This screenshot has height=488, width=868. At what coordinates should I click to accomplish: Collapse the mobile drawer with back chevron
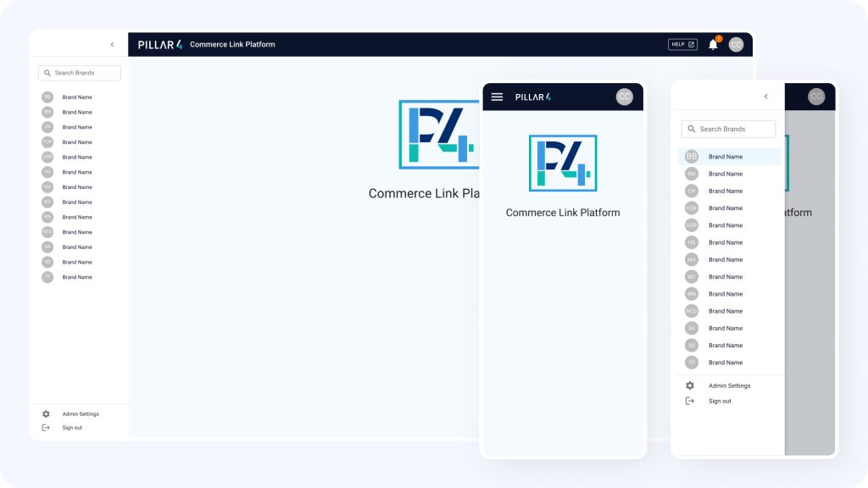[x=766, y=97]
